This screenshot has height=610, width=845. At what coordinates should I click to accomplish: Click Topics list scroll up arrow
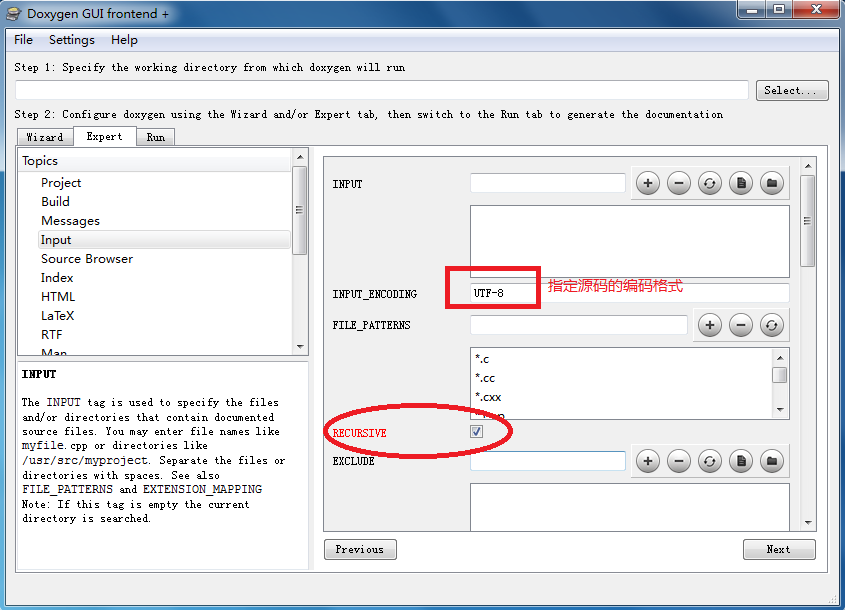(x=300, y=157)
